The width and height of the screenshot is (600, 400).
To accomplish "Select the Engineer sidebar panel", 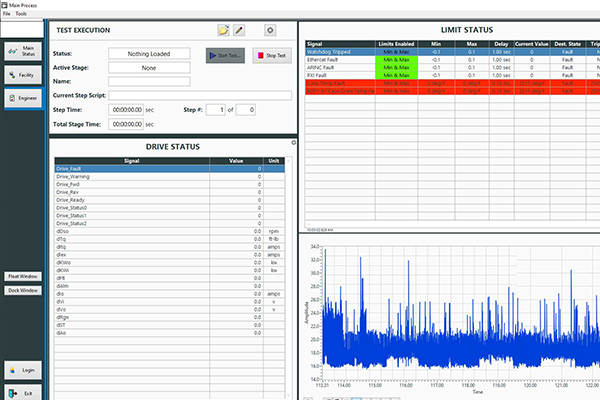I will point(23,98).
